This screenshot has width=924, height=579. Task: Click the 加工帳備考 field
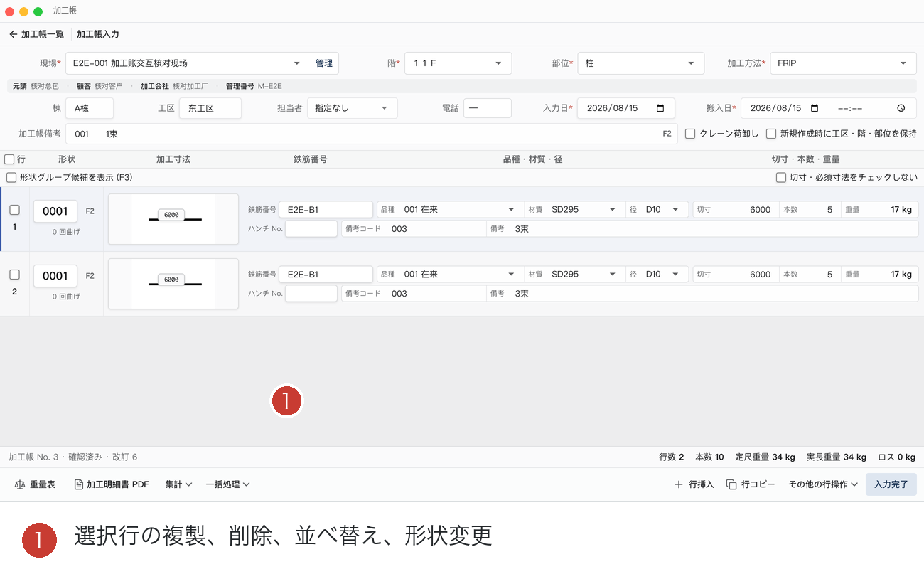[x=371, y=133]
